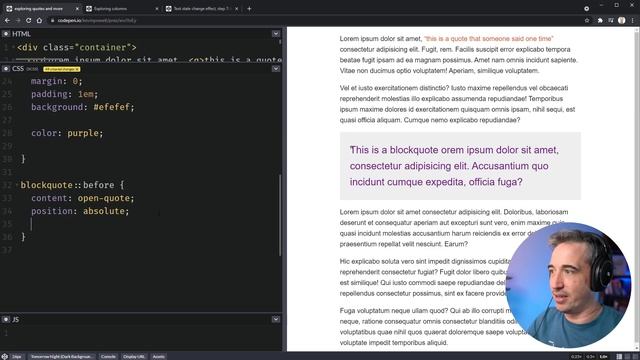Click the Display URL footer button

pos(134,356)
